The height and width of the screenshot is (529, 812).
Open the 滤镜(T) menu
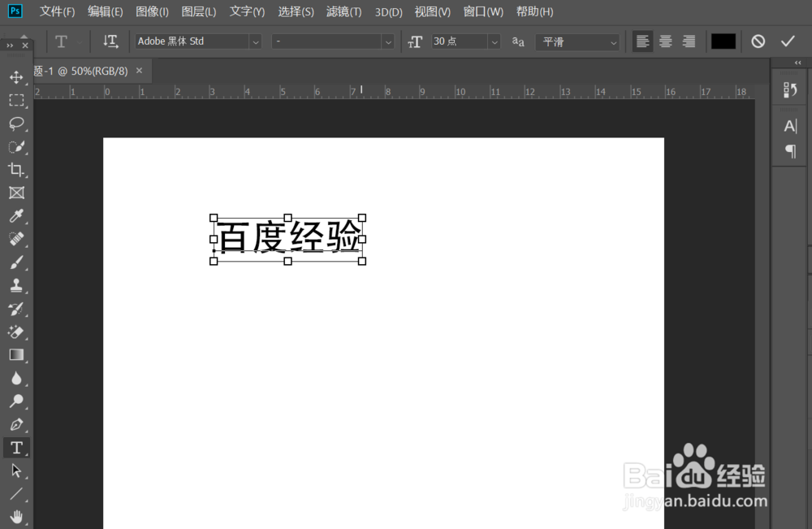tap(343, 11)
